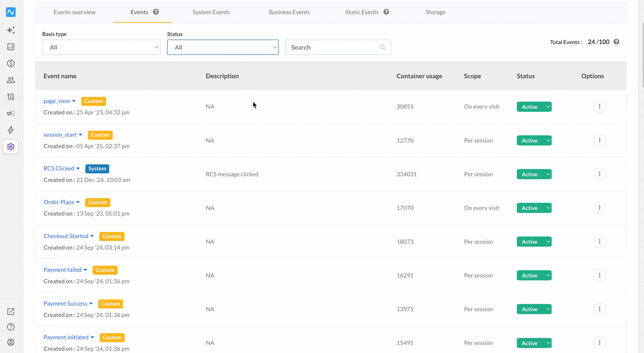Screen dimensions: 644x353
Task: Change Active status for Payment Success
Action: click(534, 309)
